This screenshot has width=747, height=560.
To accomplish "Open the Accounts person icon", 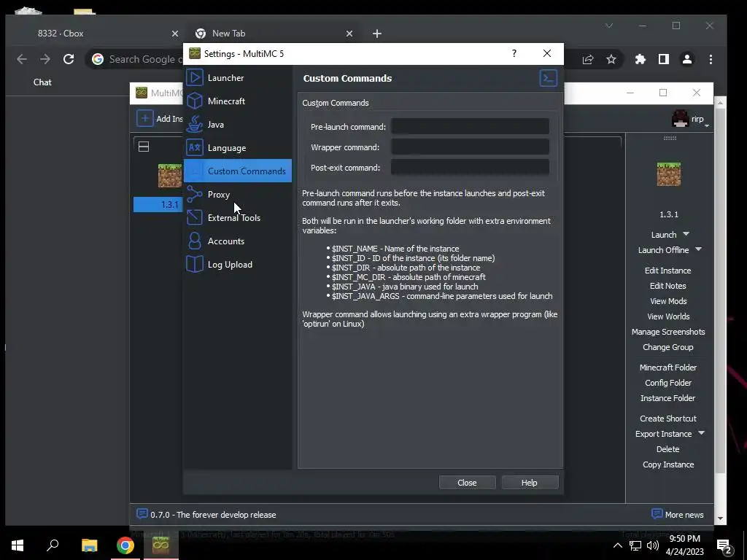I will [x=194, y=241].
